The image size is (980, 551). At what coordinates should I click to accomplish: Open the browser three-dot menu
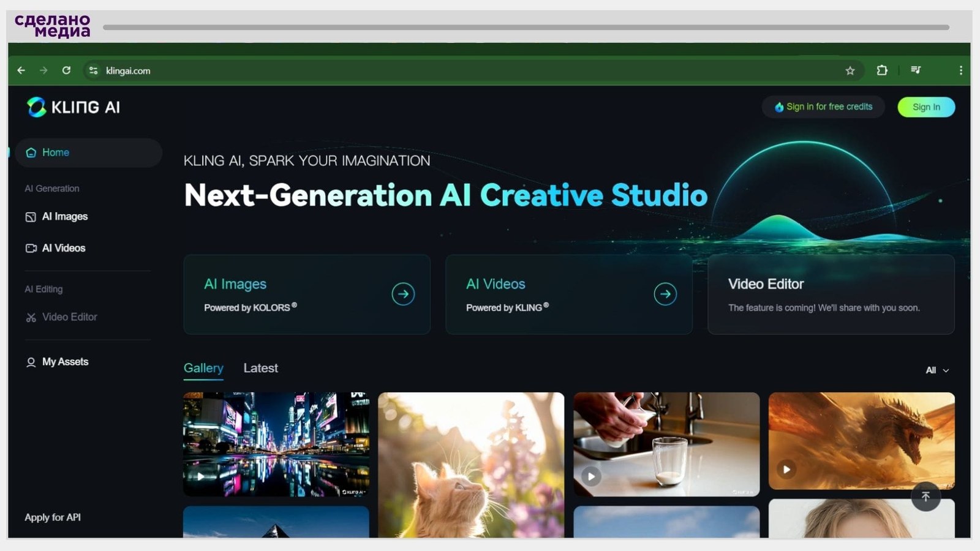coord(960,70)
